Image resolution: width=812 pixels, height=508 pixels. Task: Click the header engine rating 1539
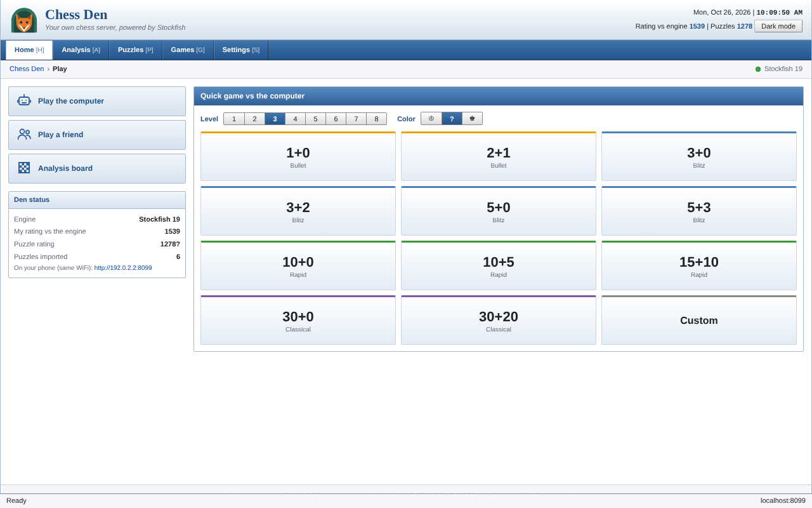[x=697, y=26]
